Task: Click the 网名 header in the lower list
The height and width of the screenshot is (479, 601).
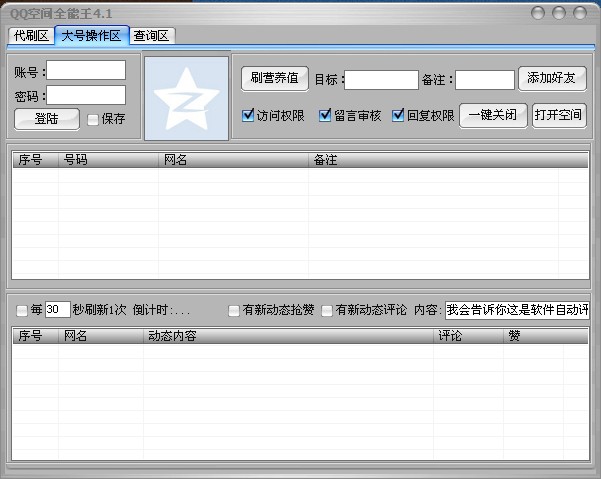Action: [x=101, y=336]
